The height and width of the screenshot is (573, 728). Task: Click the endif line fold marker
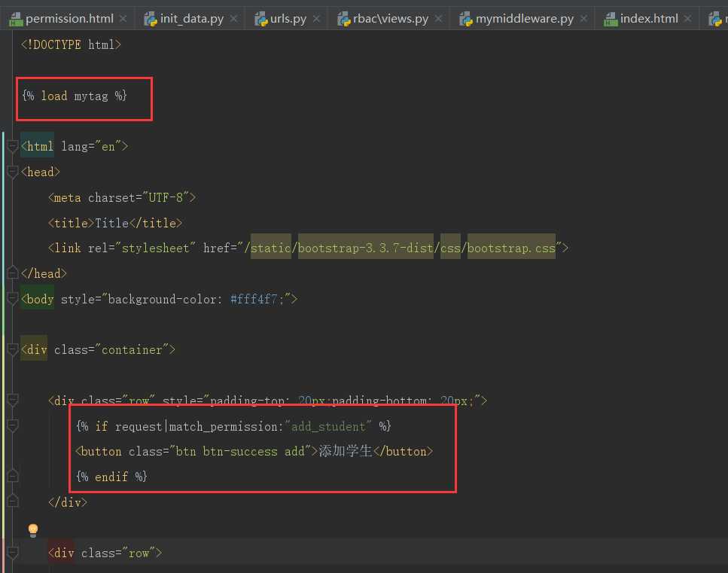[13, 475]
